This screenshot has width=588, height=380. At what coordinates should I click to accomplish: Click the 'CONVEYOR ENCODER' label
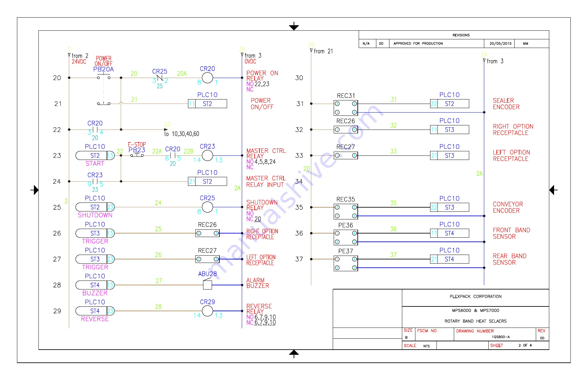[508, 207]
